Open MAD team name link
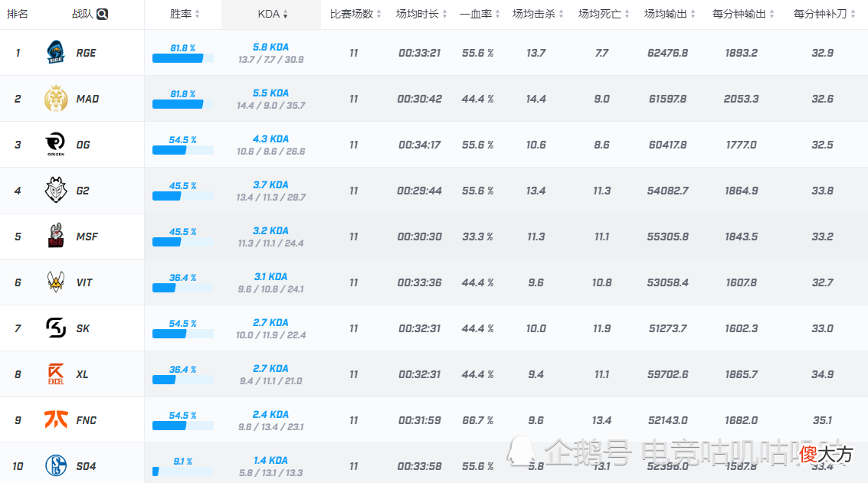Image resolution: width=868 pixels, height=483 pixels. click(87, 99)
